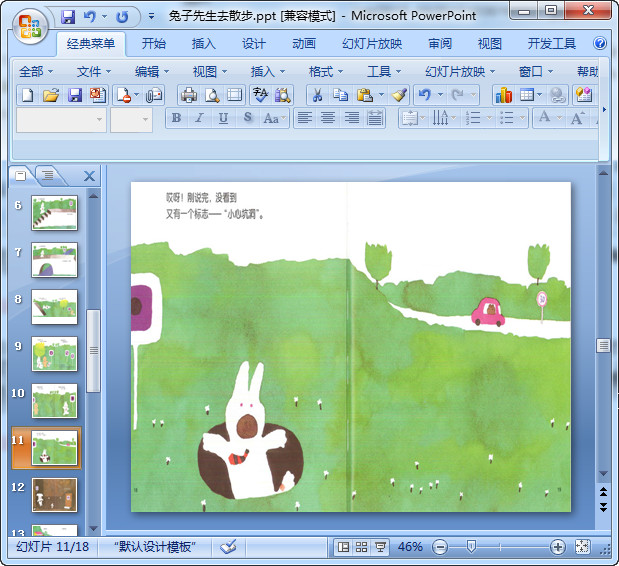Click the slides tab icon in pane
Image resolution: width=619 pixels, height=566 pixels.
pos(21,176)
